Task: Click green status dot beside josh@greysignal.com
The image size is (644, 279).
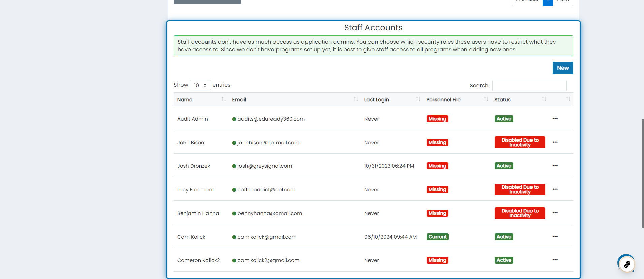Action: click(234, 166)
